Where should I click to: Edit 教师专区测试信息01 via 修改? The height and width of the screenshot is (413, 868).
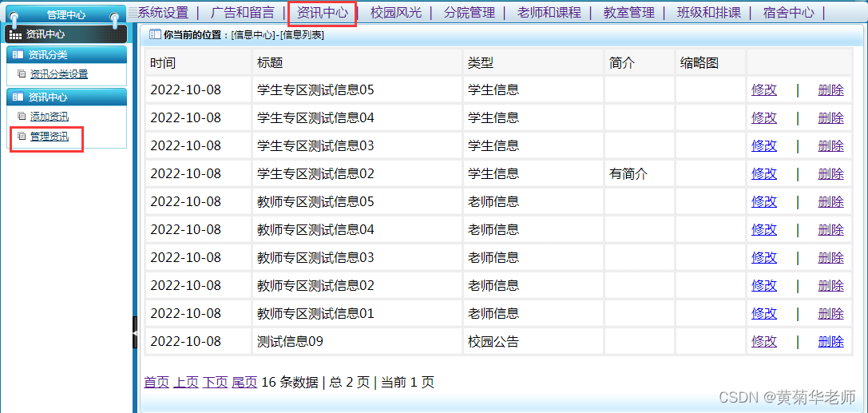point(764,314)
